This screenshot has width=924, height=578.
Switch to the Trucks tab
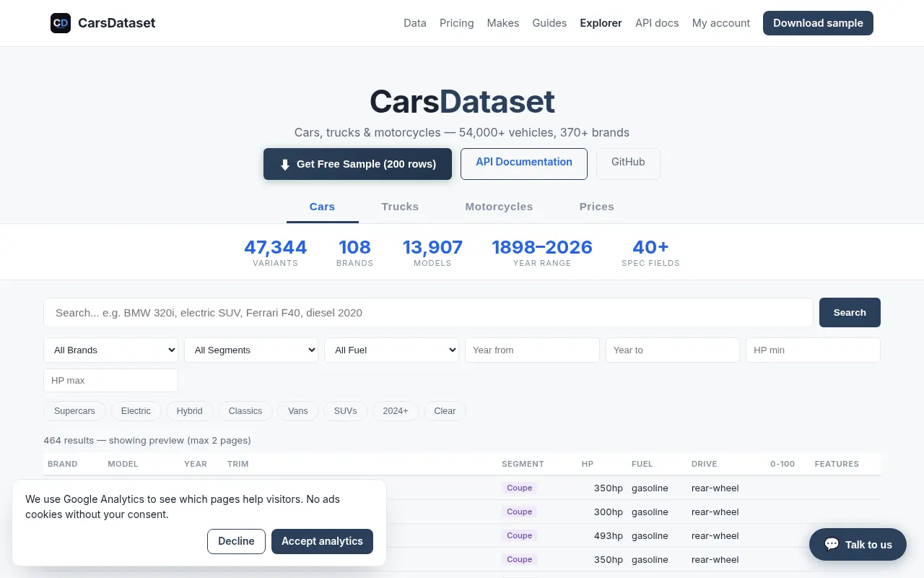tap(400, 207)
